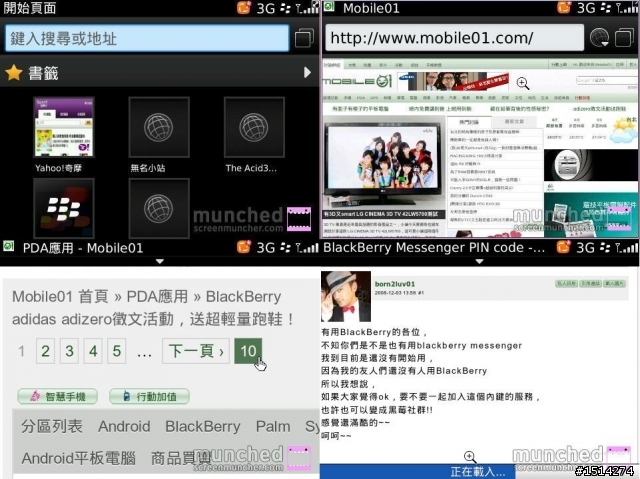
Task: Open the 無名小站 globe bookmark icon
Action: coord(159,127)
